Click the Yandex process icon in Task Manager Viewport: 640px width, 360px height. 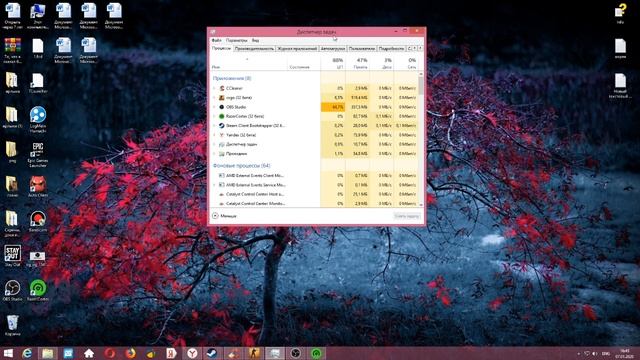[222, 135]
